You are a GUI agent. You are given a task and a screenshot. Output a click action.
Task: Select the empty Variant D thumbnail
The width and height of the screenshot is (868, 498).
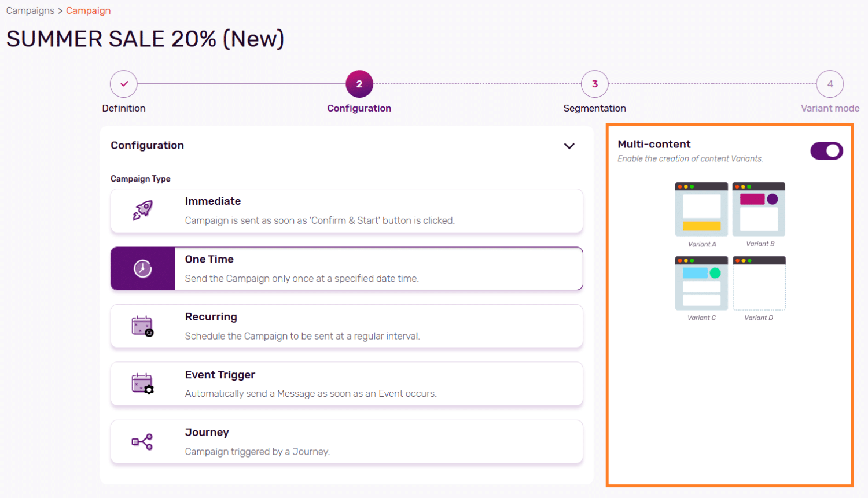759,284
